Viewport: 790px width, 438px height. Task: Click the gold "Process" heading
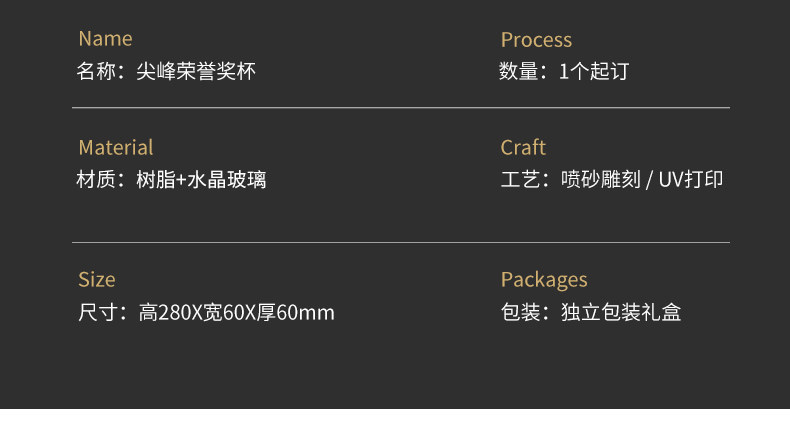click(536, 39)
